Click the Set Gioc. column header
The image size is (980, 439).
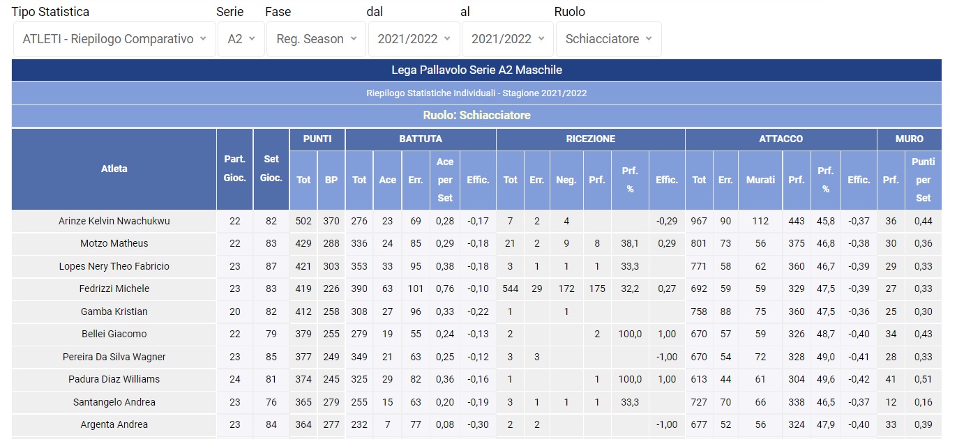(x=271, y=169)
